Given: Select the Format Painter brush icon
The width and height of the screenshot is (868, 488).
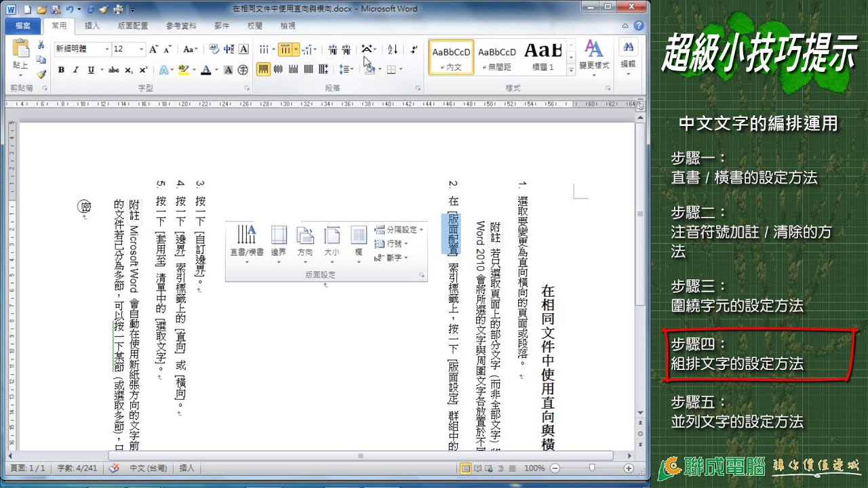Looking at the screenshot, I should tap(41, 75).
